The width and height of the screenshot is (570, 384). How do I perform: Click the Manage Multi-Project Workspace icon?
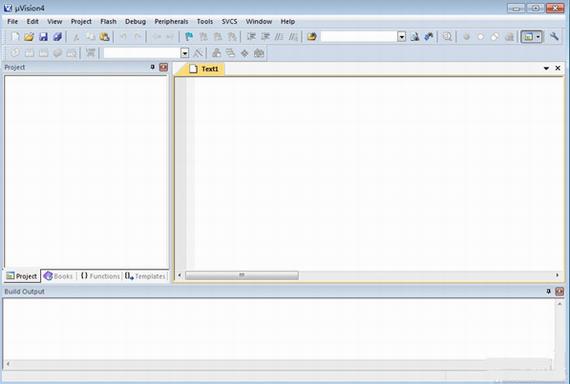pyautogui.click(x=230, y=53)
